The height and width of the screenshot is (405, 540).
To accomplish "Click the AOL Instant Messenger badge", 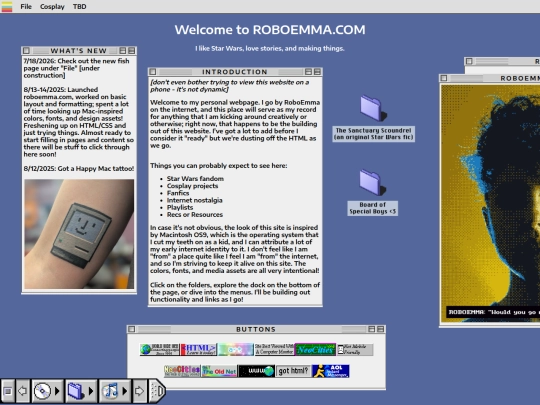I will tap(331, 371).
